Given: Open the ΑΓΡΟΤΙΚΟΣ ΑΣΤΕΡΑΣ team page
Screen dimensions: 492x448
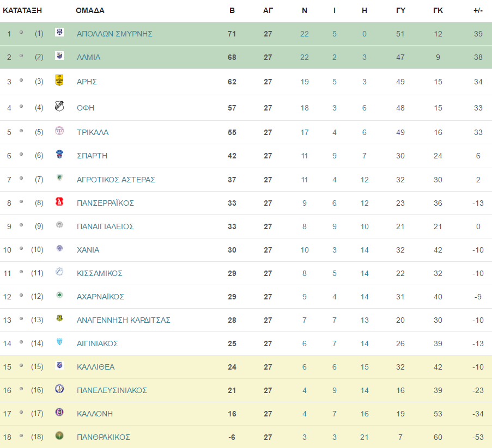Looking at the screenshot, I should coord(116,180).
